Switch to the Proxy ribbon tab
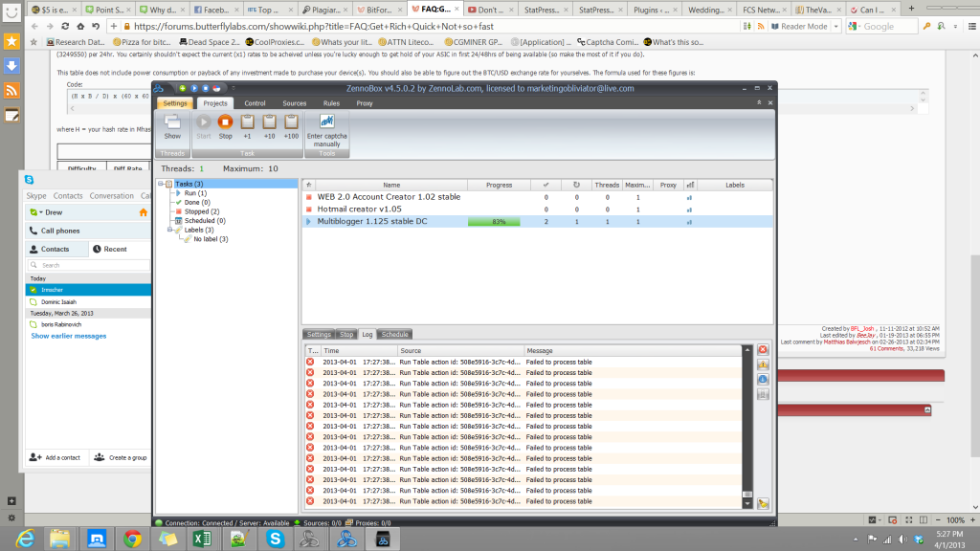The width and height of the screenshot is (980, 551). tap(365, 103)
